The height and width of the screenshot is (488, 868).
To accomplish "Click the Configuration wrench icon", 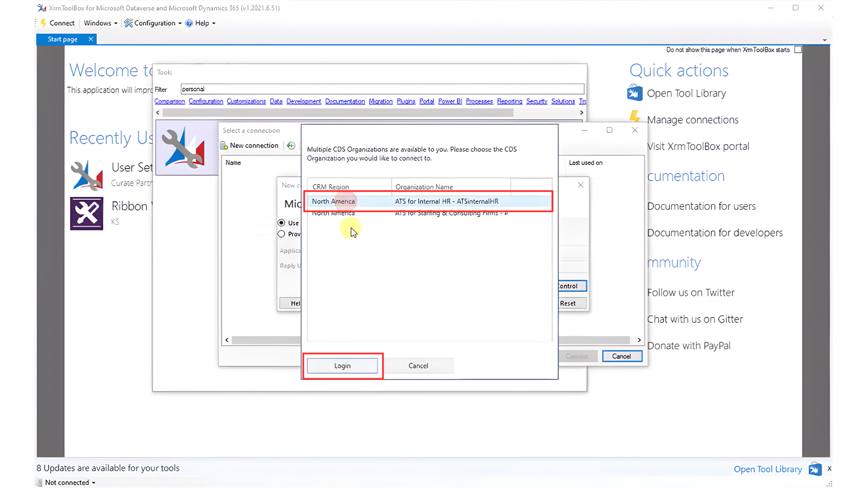I will click(x=128, y=23).
